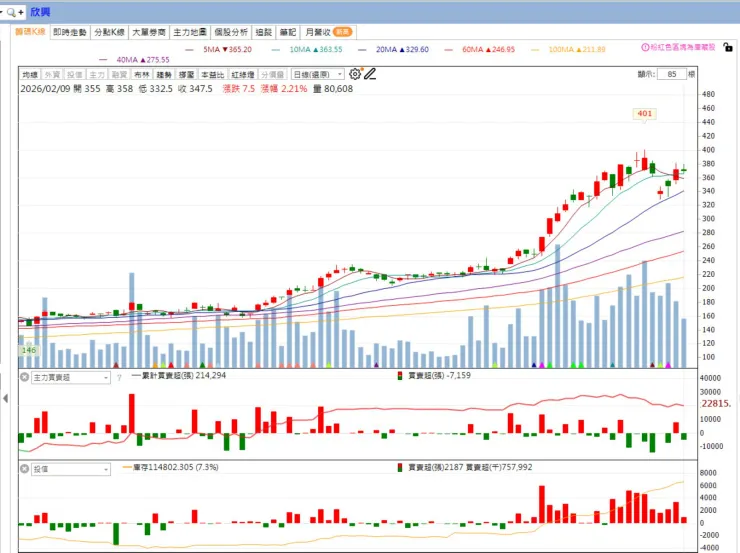Viewport: 740px width, 553px height.
Task: Collapse the side panel with the left arrow
Action: (5, 398)
